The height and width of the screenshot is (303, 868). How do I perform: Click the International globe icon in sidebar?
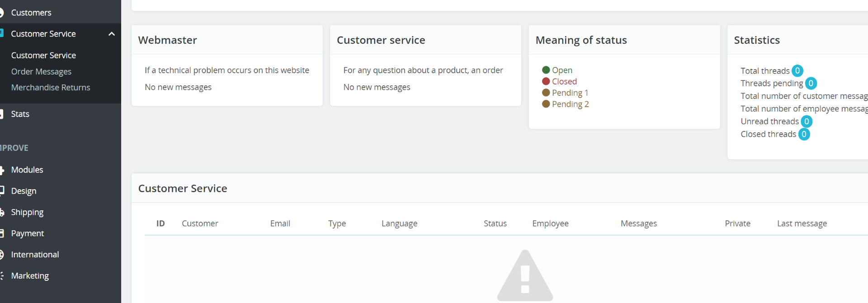[x=2, y=255]
